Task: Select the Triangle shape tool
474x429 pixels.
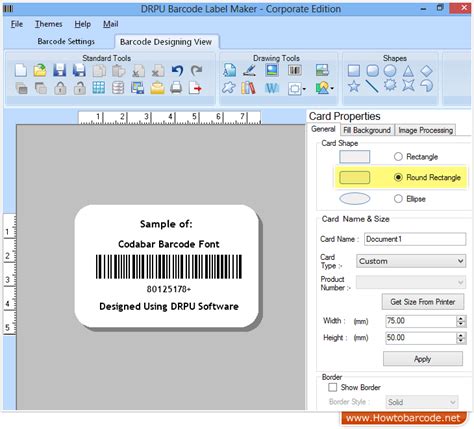Action: (408, 71)
